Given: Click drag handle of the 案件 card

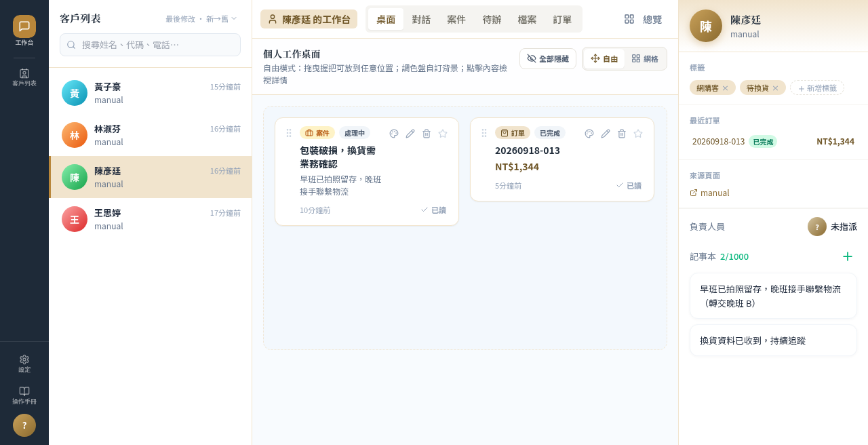Looking at the screenshot, I should click(x=289, y=133).
